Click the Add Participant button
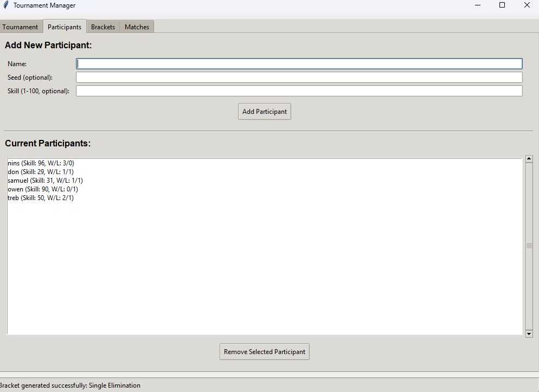This screenshot has width=539, height=392. point(264,111)
